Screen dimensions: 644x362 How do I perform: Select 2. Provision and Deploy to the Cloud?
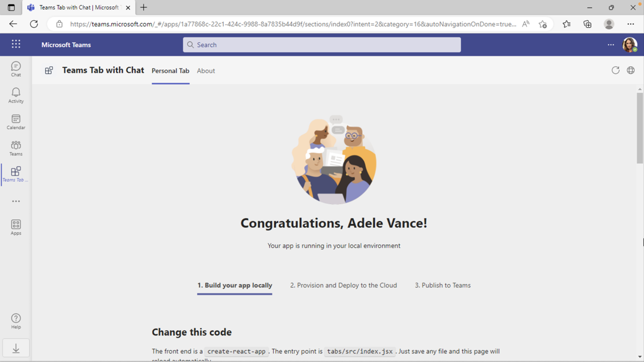click(344, 285)
